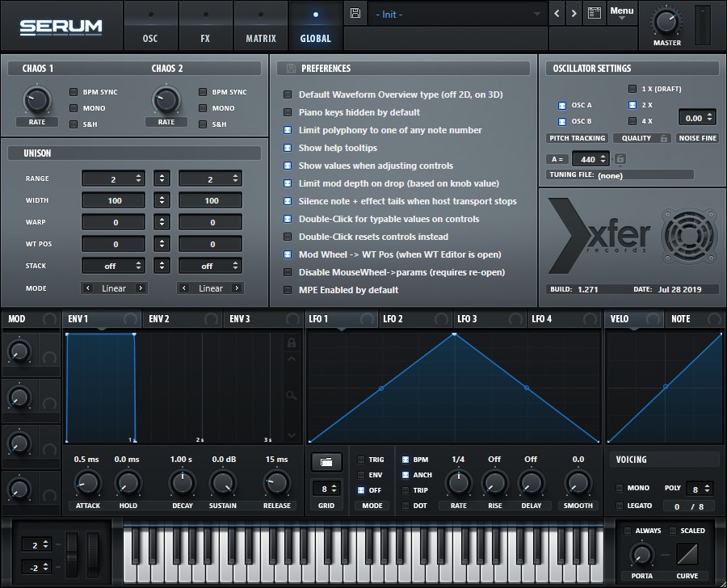Click the VELO modulation source drag handle
Image resolution: width=727 pixels, height=588 pixels.
tap(653, 319)
